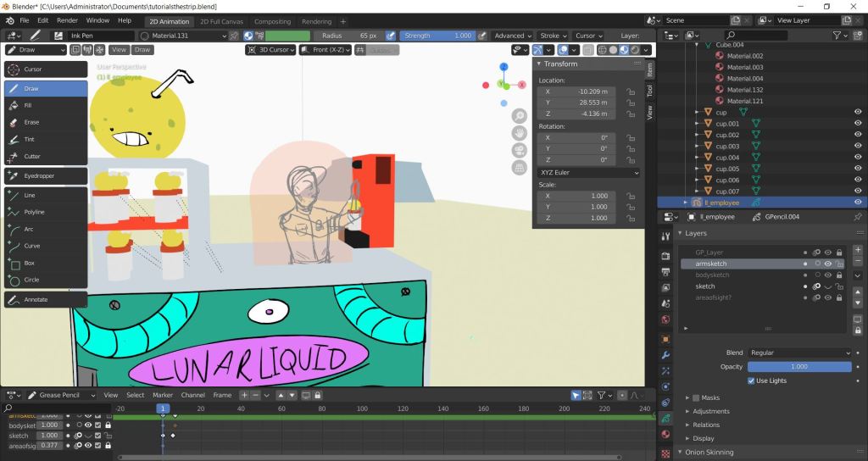Switch to the Compositing workspace tab
Viewport: 868px width, 461px height.
click(272, 21)
